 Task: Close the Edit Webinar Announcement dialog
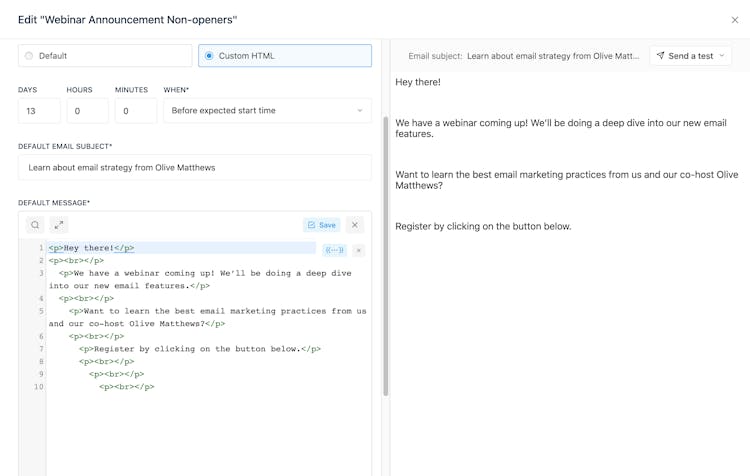pos(735,20)
